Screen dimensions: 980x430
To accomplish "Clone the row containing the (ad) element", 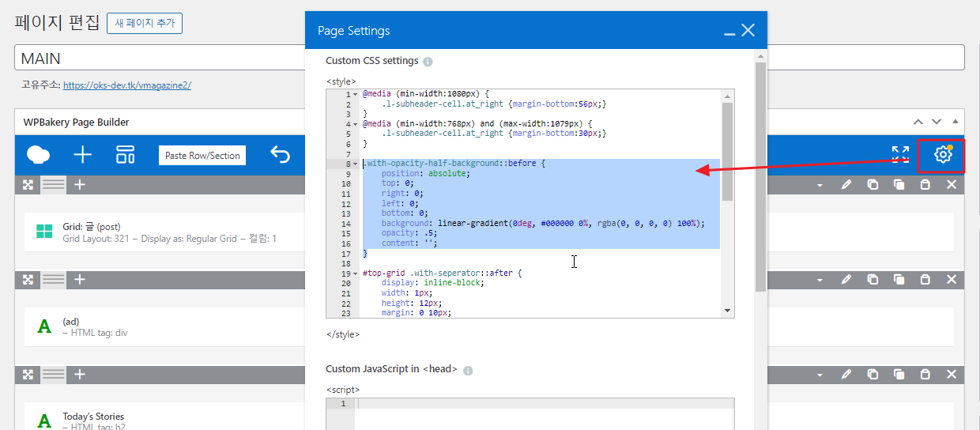I will (899, 280).
